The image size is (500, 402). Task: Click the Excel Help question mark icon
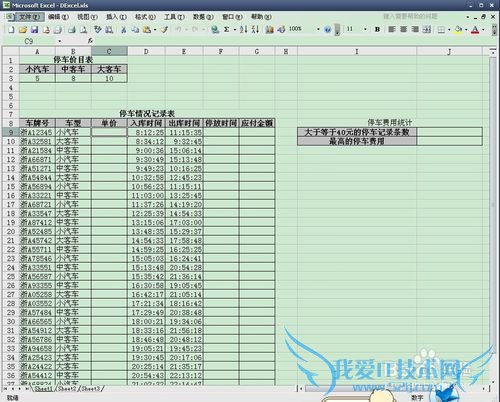327,30
